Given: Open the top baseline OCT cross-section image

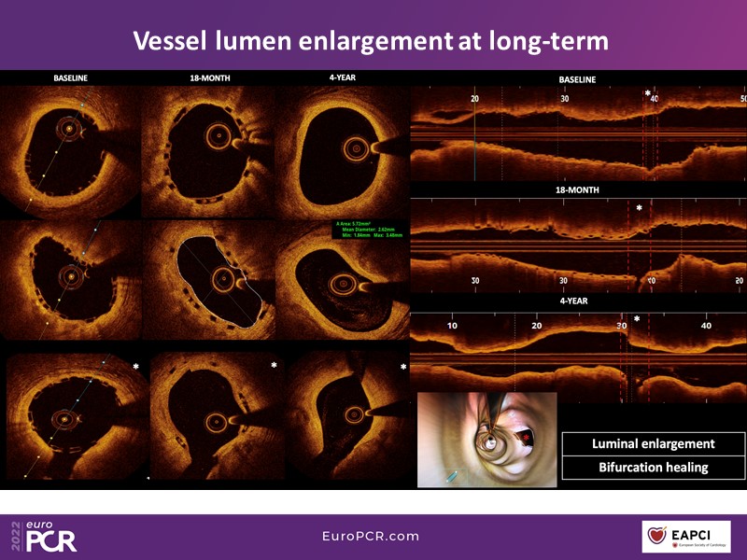Looking at the screenshot, I should pos(70,149).
